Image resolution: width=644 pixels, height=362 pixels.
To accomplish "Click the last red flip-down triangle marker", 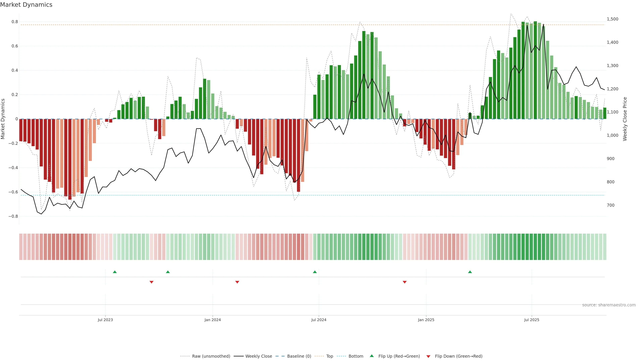I will coord(405,282).
